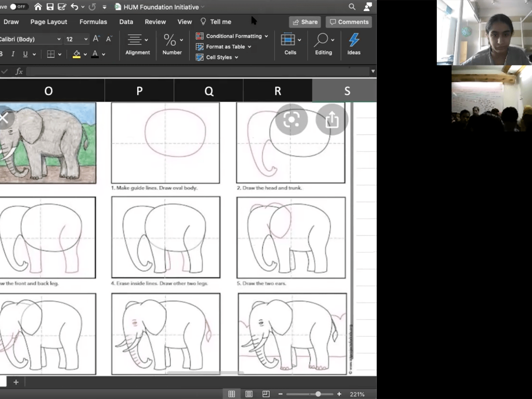Tap the share icon over the image
The width and height of the screenshot is (532, 399).
pos(332,119)
